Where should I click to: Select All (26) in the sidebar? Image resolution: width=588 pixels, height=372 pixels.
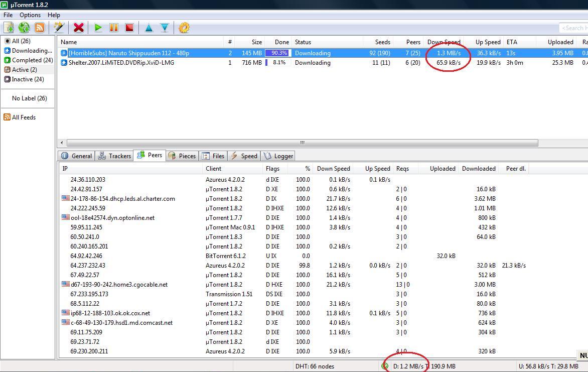coord(17,41)
